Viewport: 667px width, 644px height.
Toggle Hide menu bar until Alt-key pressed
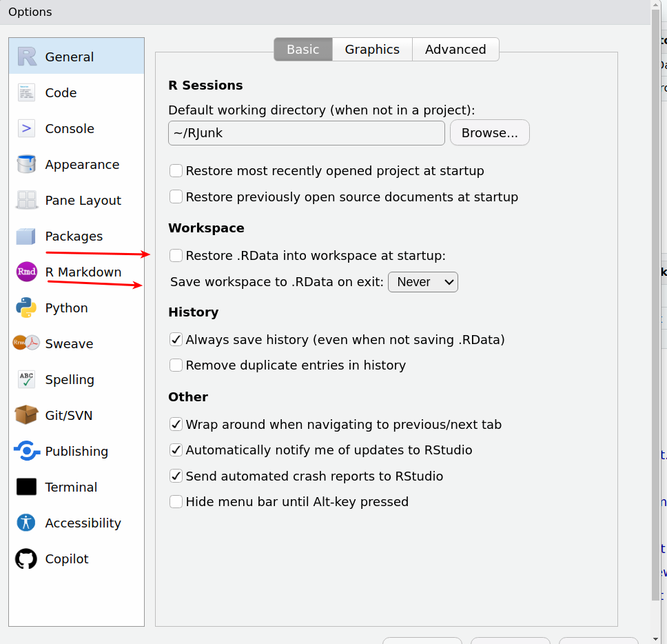coord(176,502)
